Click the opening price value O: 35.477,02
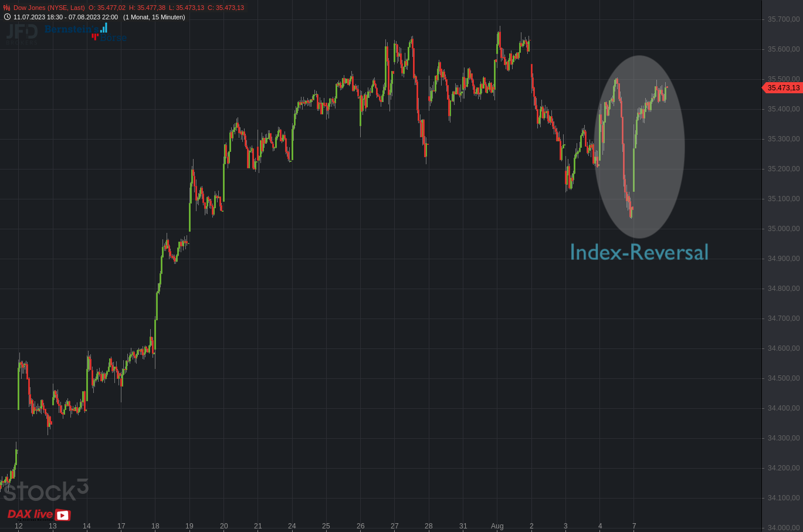 coord(107,8)
